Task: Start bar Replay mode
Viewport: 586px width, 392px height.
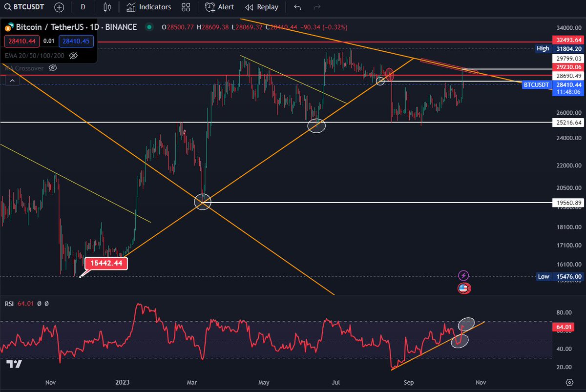Action: (x=262, y=7)
